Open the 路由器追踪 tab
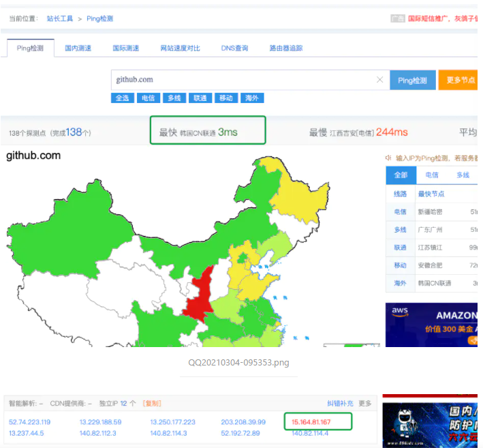This screenshot has width=483, height=448. point(286,48)
